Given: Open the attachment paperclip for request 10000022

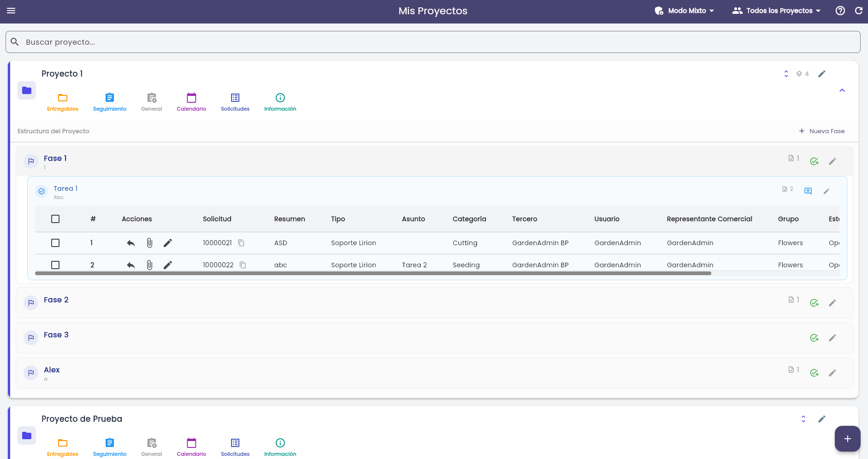Looking at the screenshot, I should [149, 265].
